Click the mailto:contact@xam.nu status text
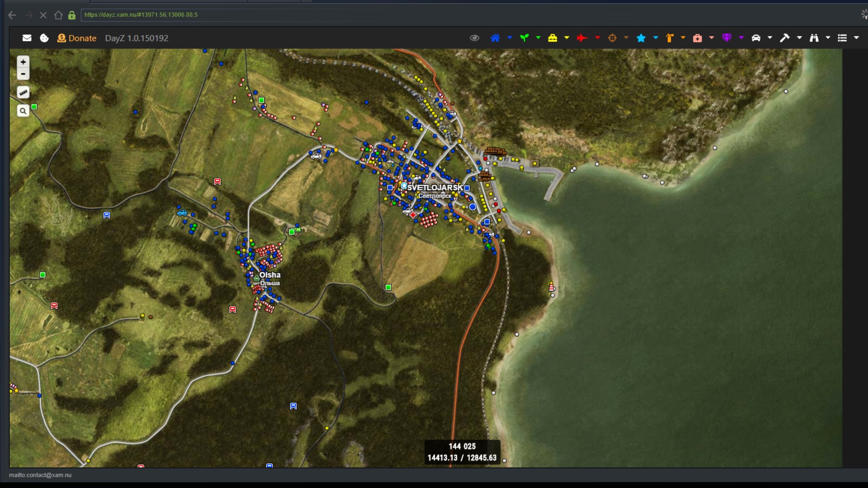 (40, 475)
